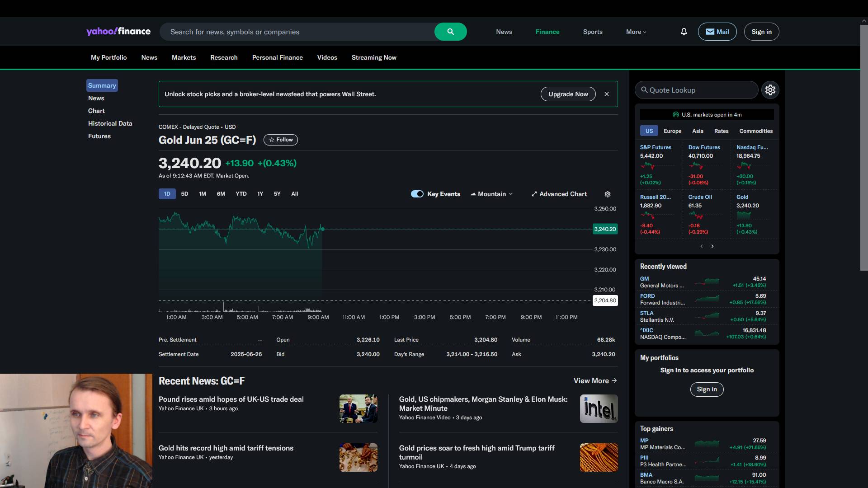The height and width of the screenshot is (488, 868).
Task: Expand the More menu in header
Action: [636, 32]
